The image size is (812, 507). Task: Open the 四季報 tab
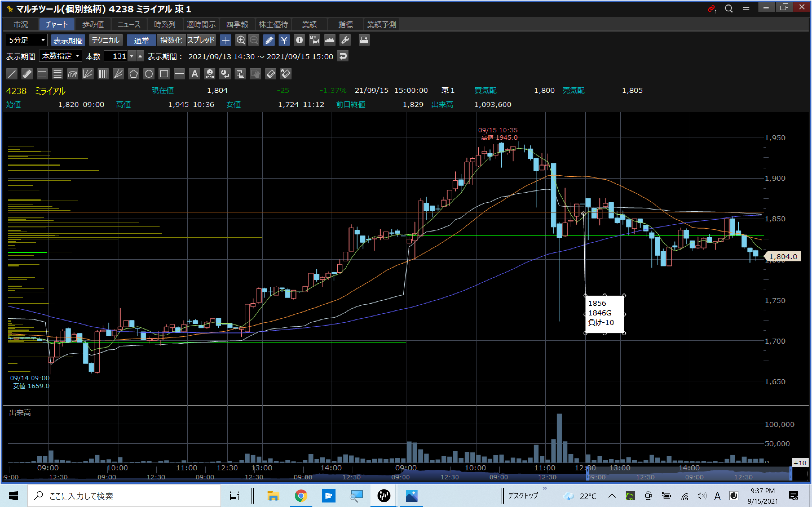(x=237, y=25)
